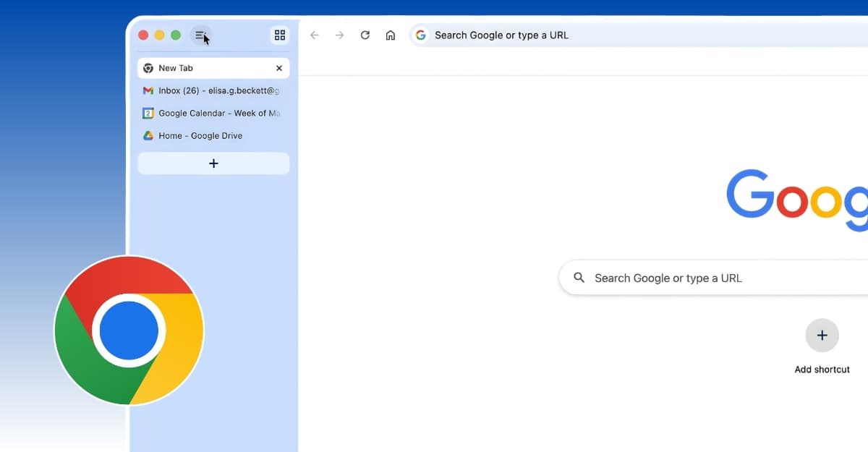The width and height of the screenshot is (868, 452).
Task: Close the New Tab tab
Action: pos(279,68)
